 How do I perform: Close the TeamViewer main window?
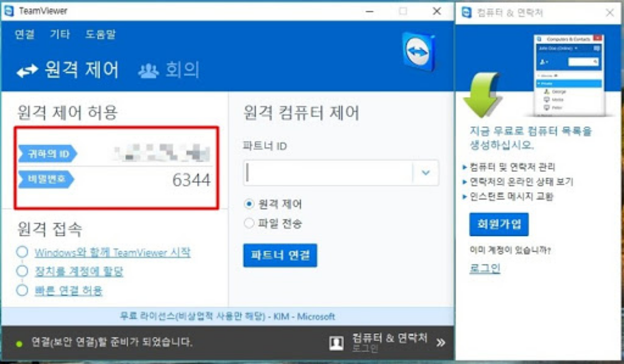tap(437, 11)
